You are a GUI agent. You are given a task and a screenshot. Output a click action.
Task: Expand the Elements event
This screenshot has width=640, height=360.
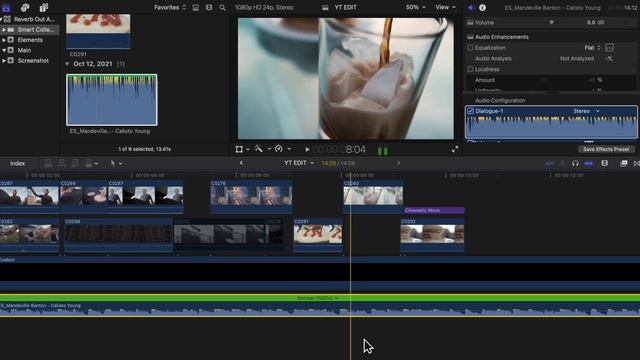4,40
